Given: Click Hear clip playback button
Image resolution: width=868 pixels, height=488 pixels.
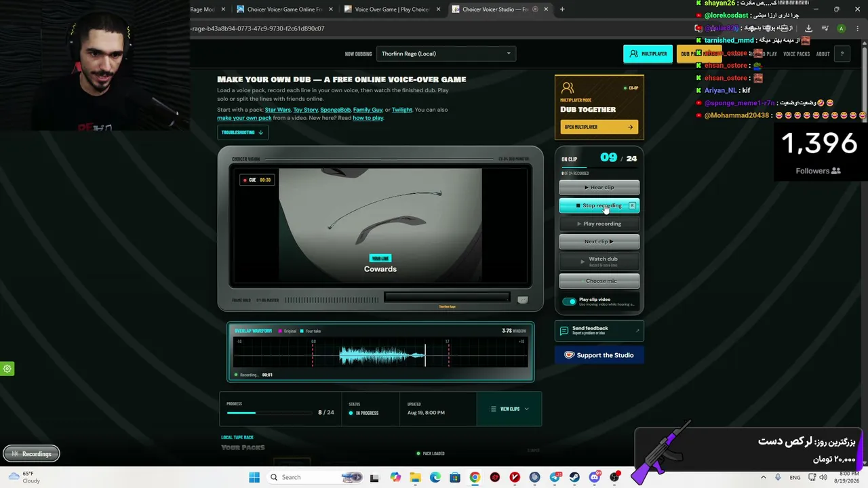Looking at the screenshot, I should coord(599,187).
